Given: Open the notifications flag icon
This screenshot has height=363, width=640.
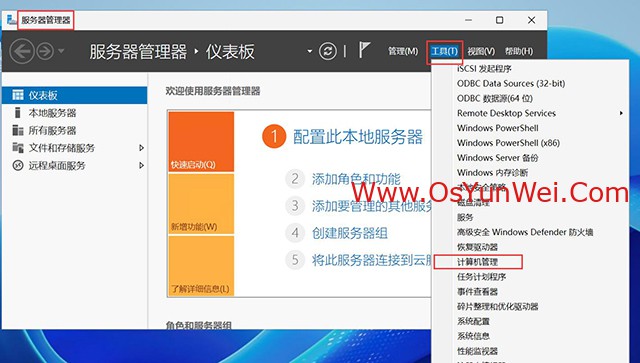Looking at the screenshot, I should point(364,50).
